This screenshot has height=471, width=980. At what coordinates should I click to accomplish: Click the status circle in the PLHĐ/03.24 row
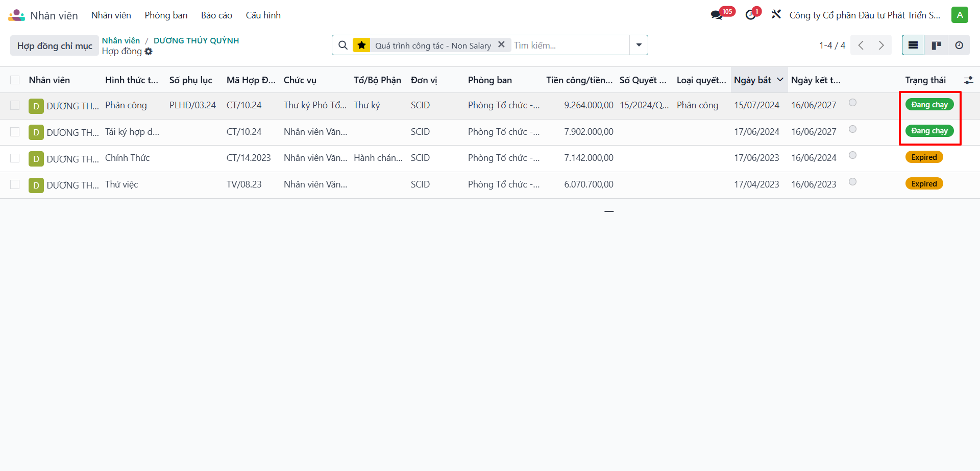[852, 103]
